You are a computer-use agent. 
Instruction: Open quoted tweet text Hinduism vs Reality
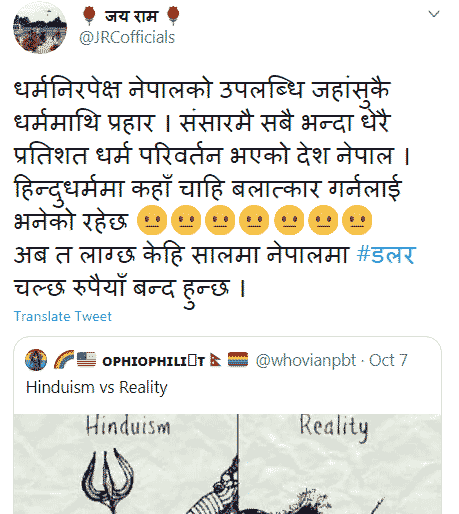tap(97, 387)
